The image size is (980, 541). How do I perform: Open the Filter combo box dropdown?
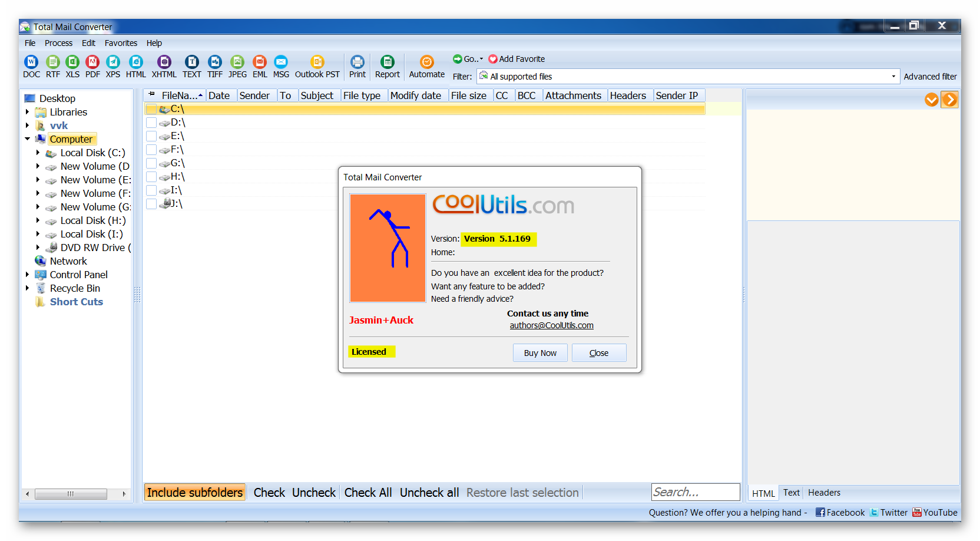(893, 77)
